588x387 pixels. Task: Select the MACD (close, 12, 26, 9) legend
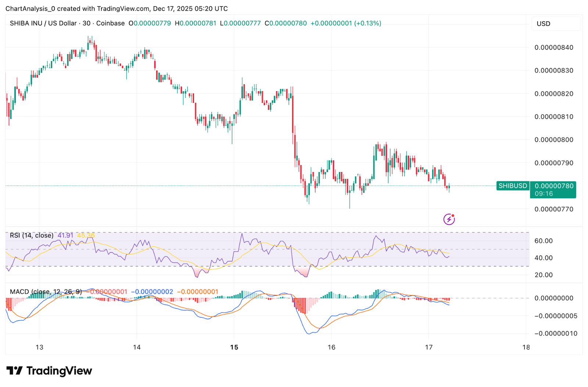(x=46, y=292)
